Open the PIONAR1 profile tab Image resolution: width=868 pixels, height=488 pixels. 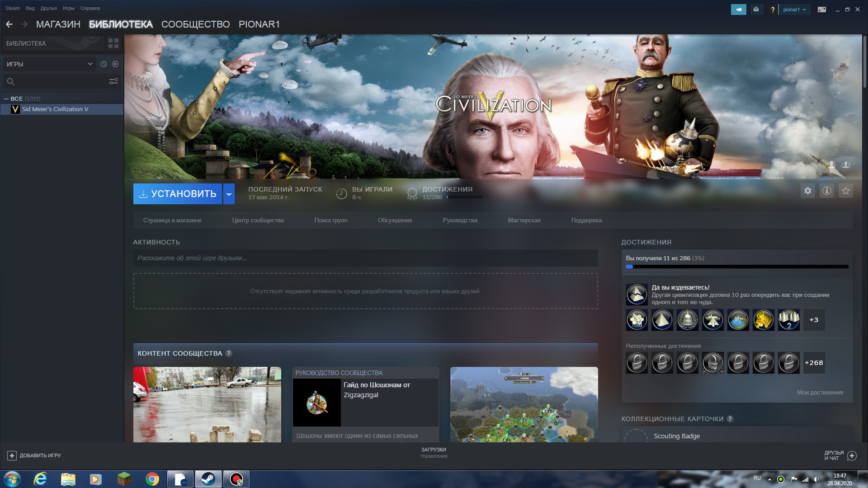point(259,24)
